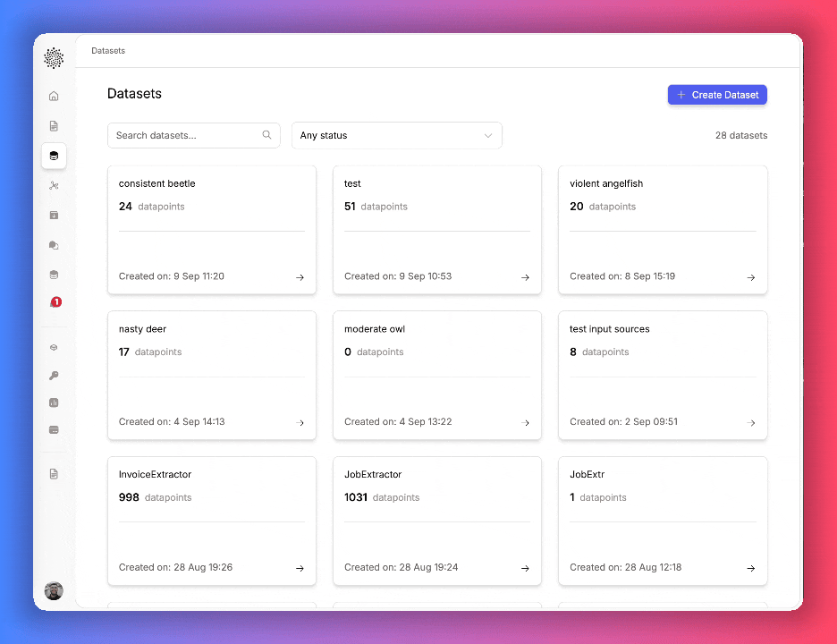Click Created on: 9 Sep 11:20
837x644 pixels.
(x=172, y=276)
